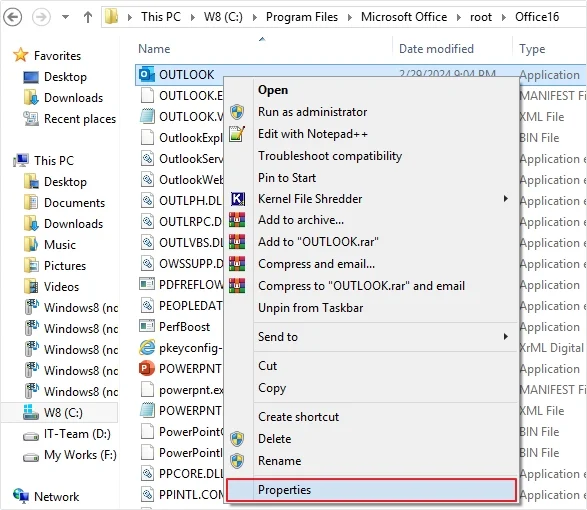Choose Compress and email...
This screenshot has height=510, width=587.
(371, 264)
